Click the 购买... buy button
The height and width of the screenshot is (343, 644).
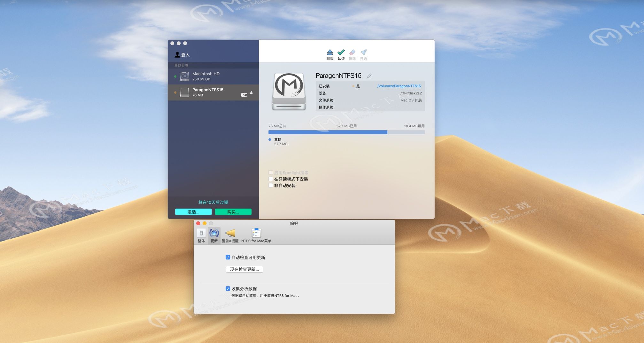point(233,212)
